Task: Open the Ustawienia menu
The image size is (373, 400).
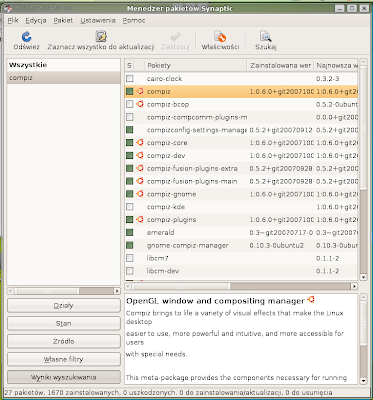Action: [98, 20]
